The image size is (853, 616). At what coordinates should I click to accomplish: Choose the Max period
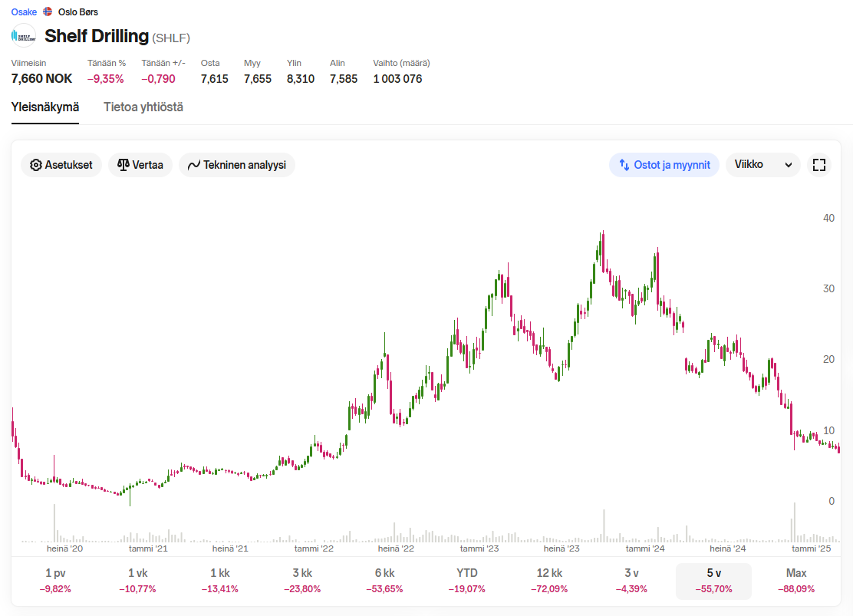coord(796,581)
